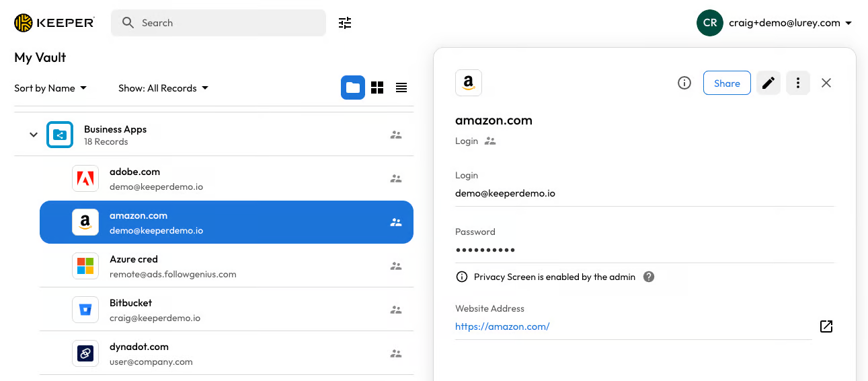Switch to grid tile view
The width and height of the screenshot is (868, 381).
point(377,88)
